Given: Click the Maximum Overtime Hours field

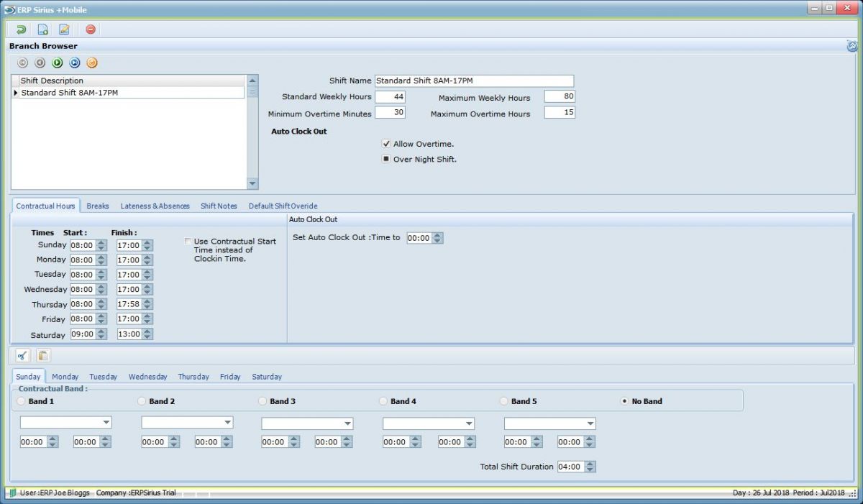Looking at the screenshot, I should coord(560,113).
